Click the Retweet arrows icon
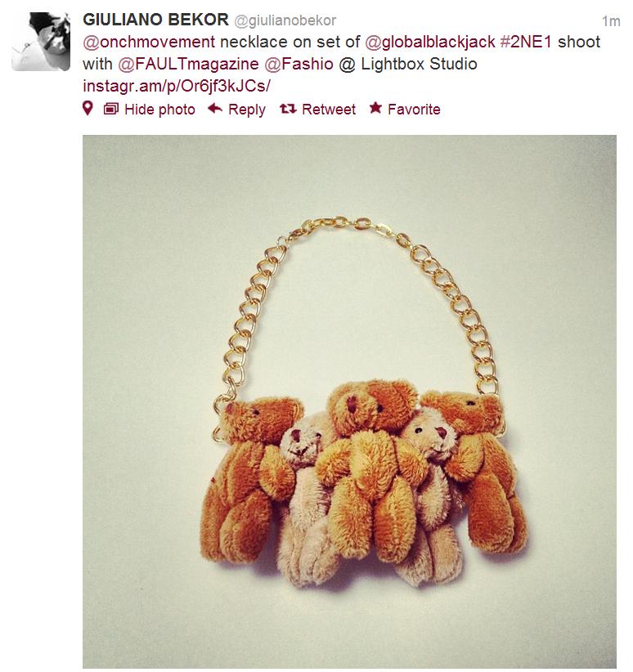This screenshot has width=633, height=672. [x=288, y=109]
